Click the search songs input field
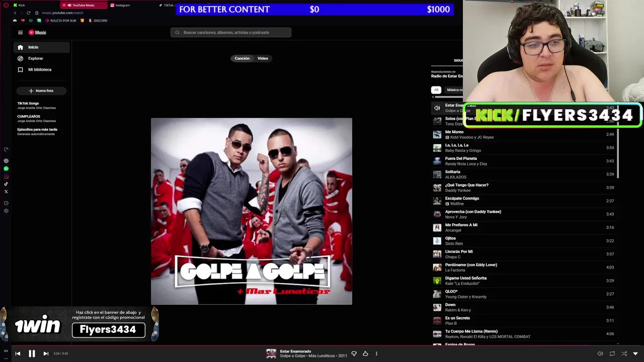644x362 pixels. click(230, 33)
